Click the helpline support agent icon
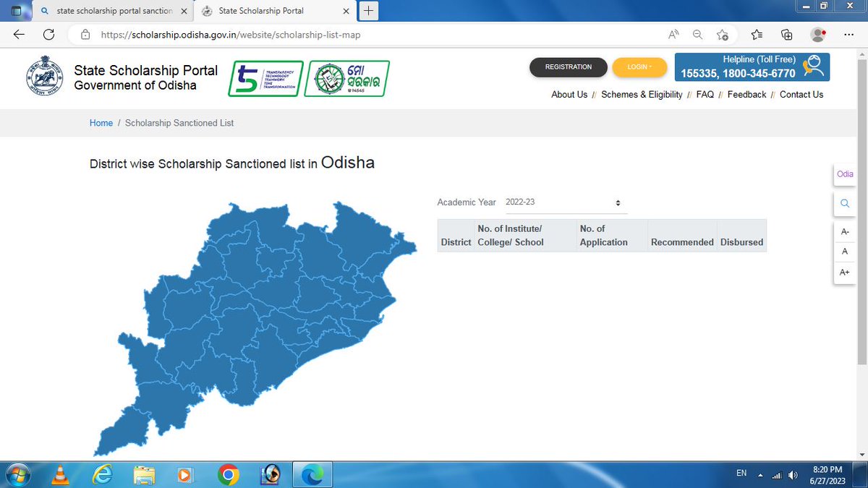This screenshot has width=868, height=488. (814, 67)
